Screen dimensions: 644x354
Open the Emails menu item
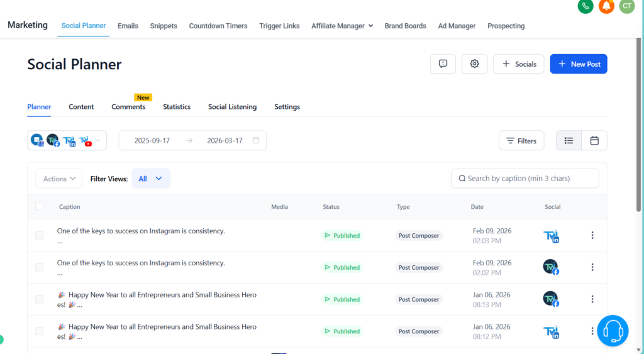click(x=128, y=26)
